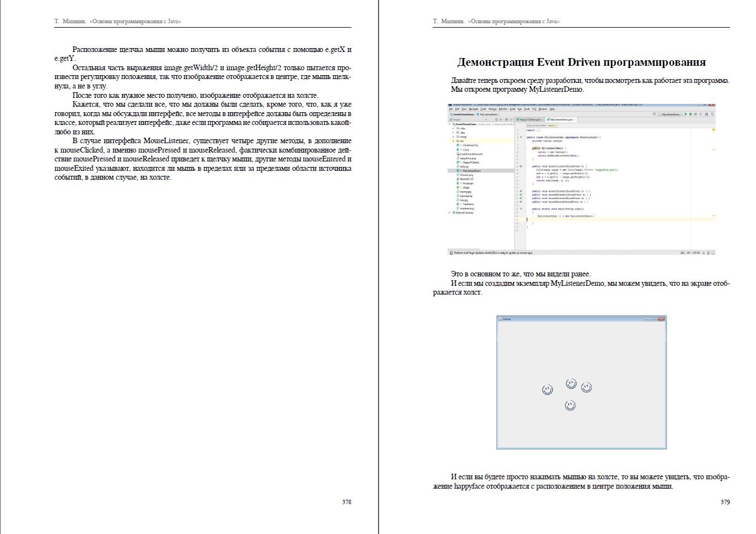Open the Help menu

pyautogui.click(x=552, y=109)
